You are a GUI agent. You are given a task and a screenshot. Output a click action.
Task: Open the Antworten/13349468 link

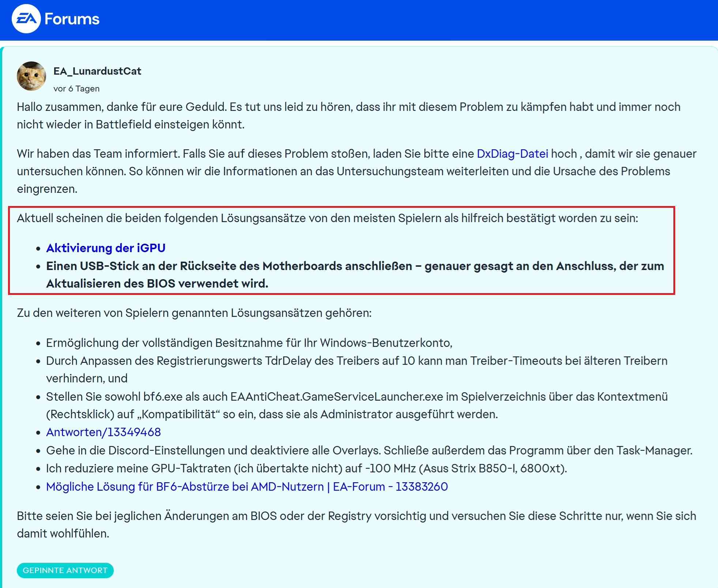104,432
